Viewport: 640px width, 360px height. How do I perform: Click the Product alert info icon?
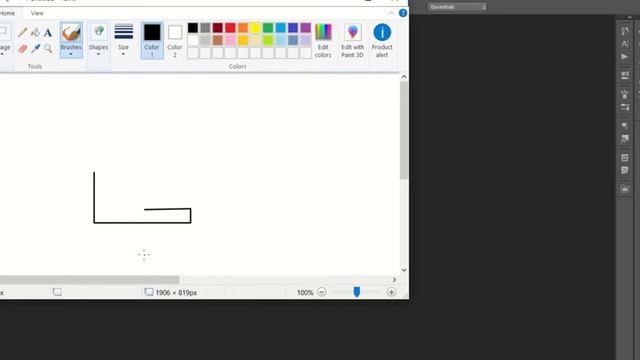point(382,32)
